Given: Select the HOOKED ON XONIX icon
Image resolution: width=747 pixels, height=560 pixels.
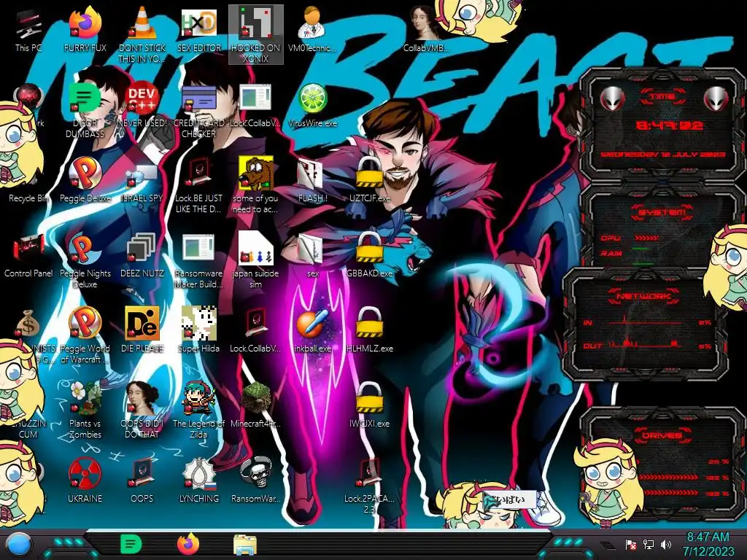Looking at the screenshot, I should 256,35.
